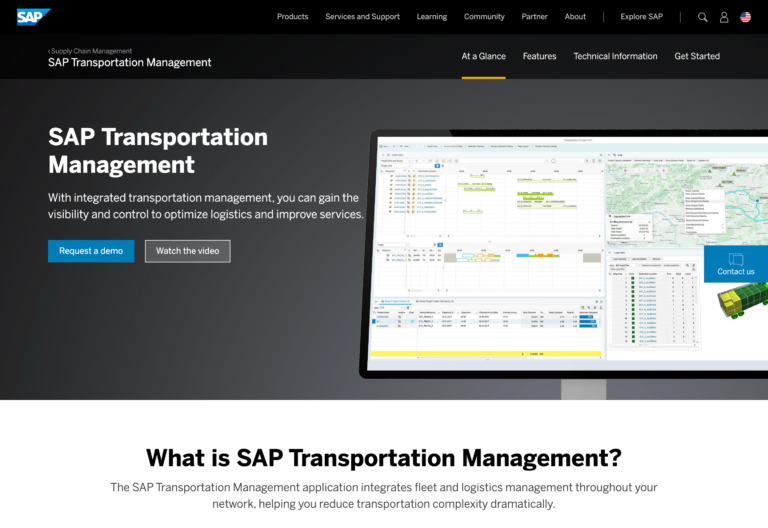Click the Watch the video button
This screenshot has width=768, height=528.
(187, 251)
